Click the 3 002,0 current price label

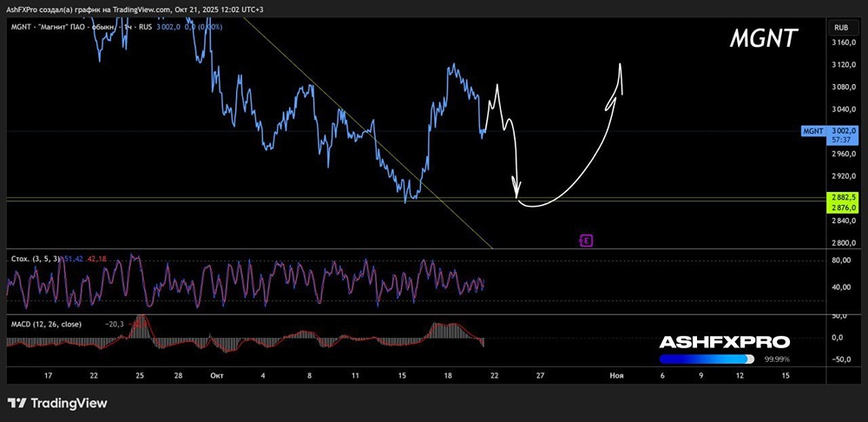tap(843, 131)
